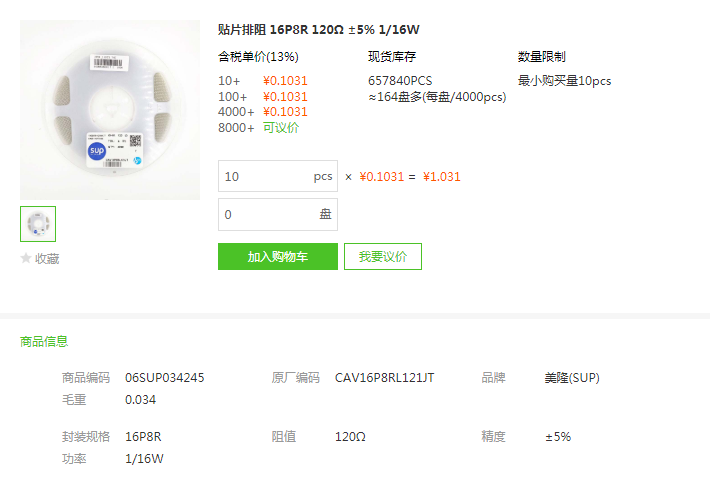Click the product code 06SUP034245
The height and width of the screenshot is (487, 710).
[x=165, y=377]
